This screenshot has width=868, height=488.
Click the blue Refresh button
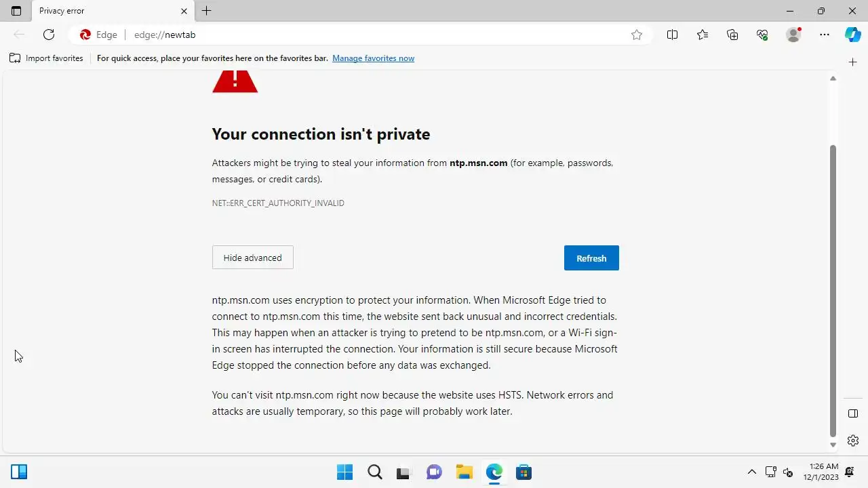click(x=591, y=258)
